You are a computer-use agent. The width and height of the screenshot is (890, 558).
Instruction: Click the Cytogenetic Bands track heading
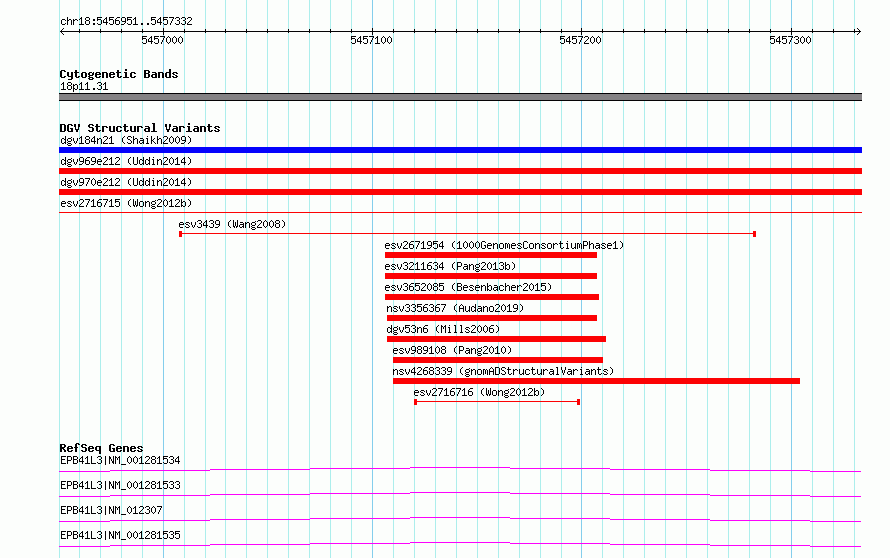coord(119,74)
